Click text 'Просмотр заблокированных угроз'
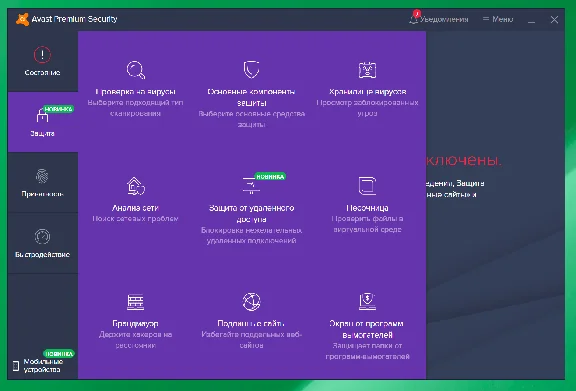Image resolution: width=576 pixels, height=391 pixels. point(367,108)
